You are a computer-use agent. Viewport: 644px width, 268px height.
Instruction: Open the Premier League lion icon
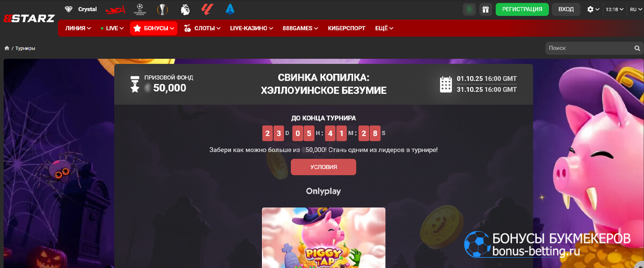[185, 9]
